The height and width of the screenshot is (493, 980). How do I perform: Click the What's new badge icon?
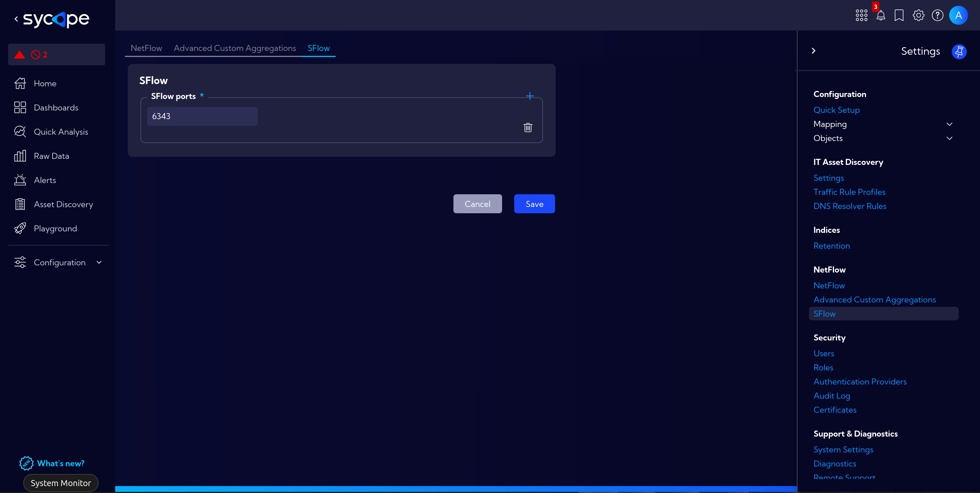(x=26, y=463)
